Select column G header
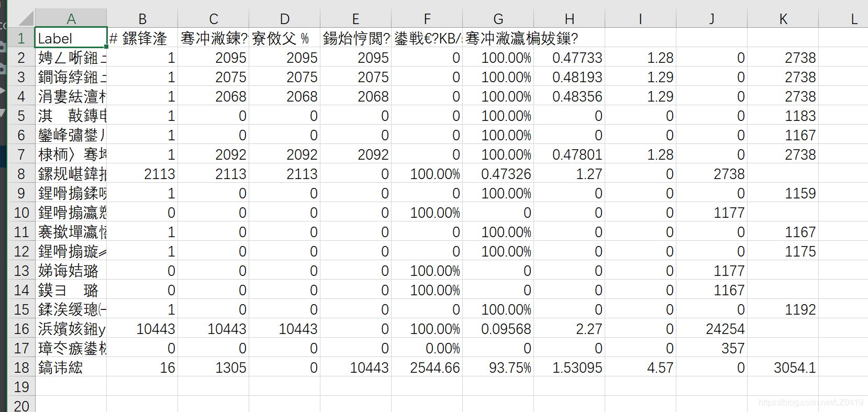This screenshot has width=868, height=412. click(498, 19)
